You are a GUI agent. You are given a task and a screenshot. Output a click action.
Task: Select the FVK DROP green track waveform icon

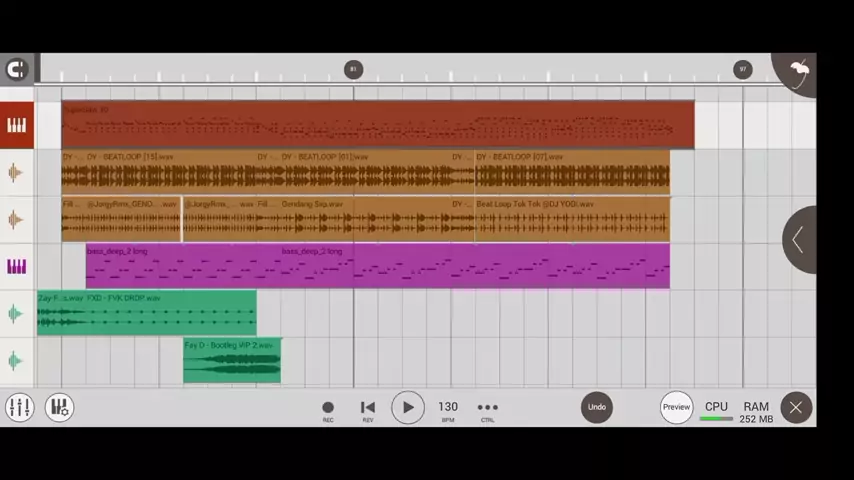pos(16,314)
